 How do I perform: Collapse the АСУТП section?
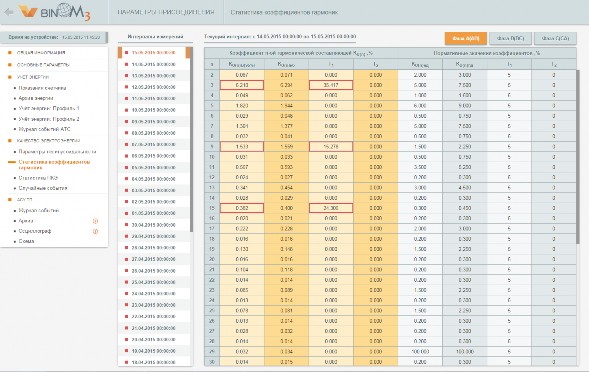click(x=24, y=199)
